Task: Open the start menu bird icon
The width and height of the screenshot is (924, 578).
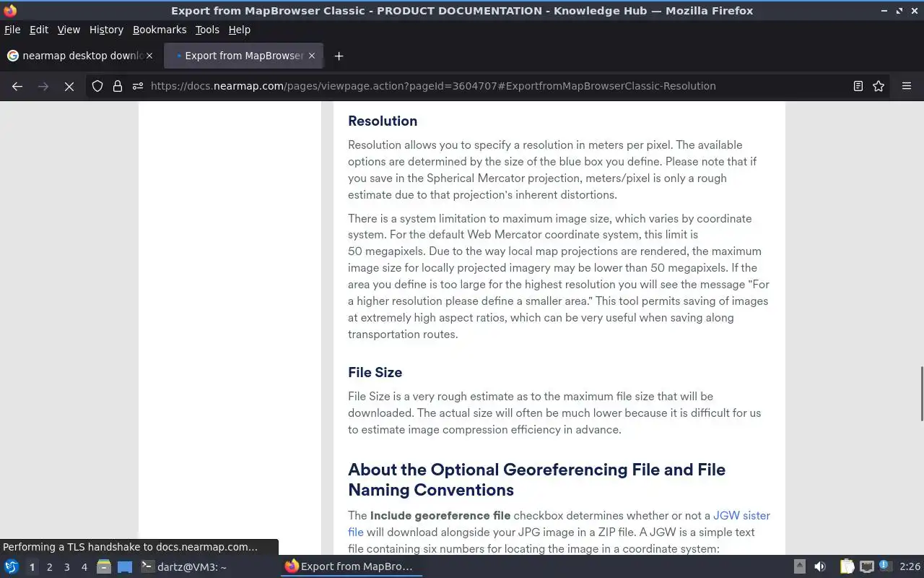Action: 12,566
